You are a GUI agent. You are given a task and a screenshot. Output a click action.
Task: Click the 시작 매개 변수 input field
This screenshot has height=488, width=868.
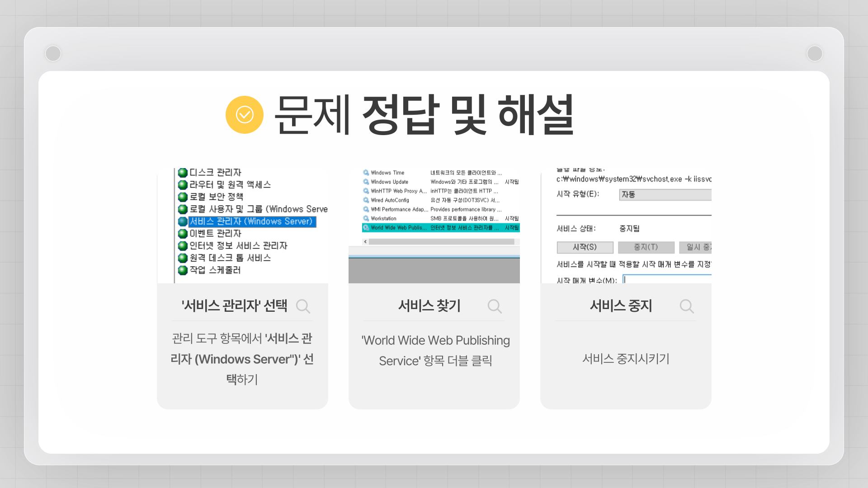point(667,279)
